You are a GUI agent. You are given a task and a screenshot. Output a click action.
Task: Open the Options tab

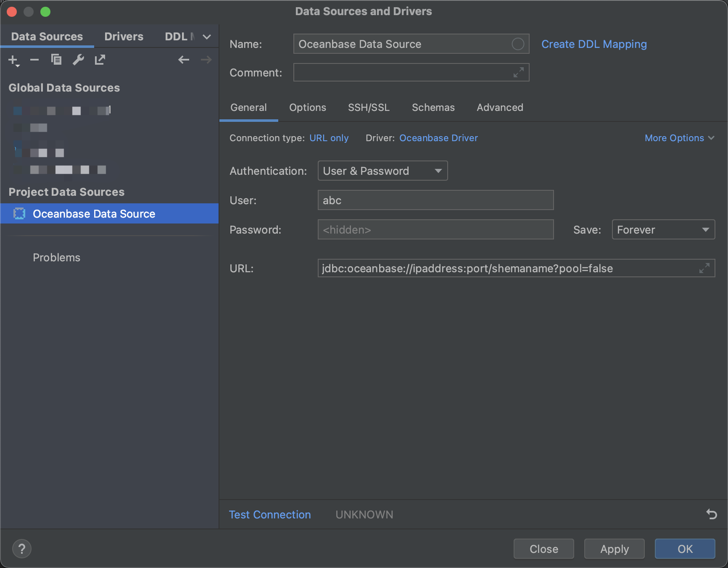[308, 108]
